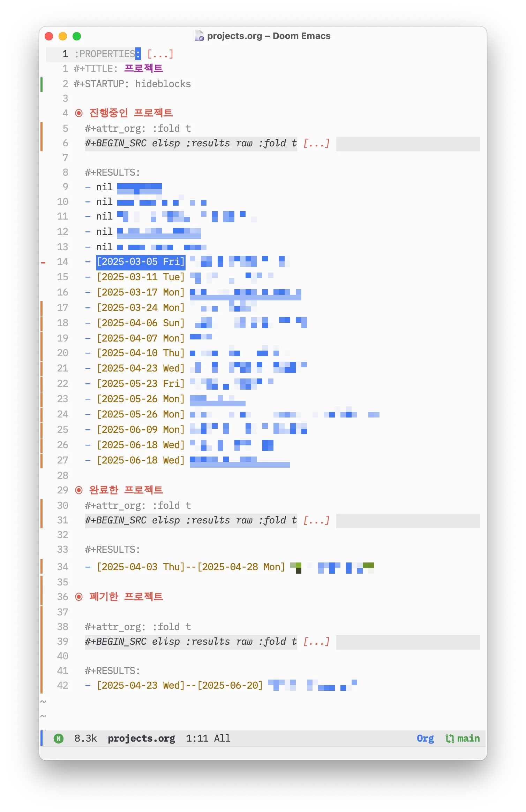
Task: Click the [2025-06-09 Mon] timestamp
Action: (141, 430)
